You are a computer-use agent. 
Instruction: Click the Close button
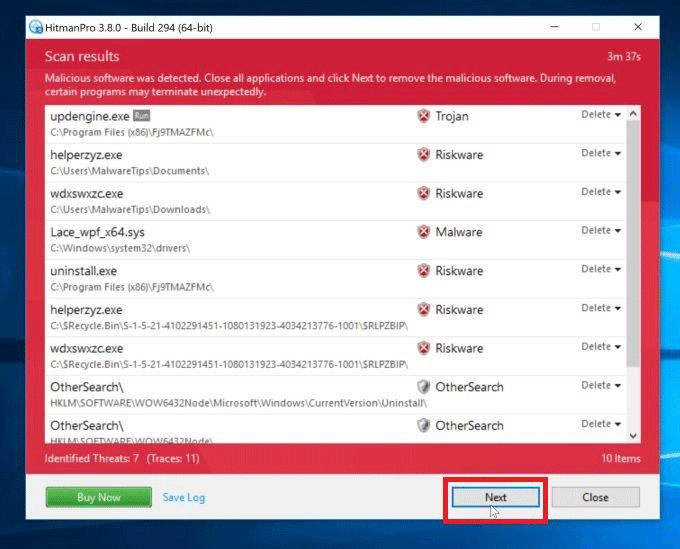(x=595, y=497)
